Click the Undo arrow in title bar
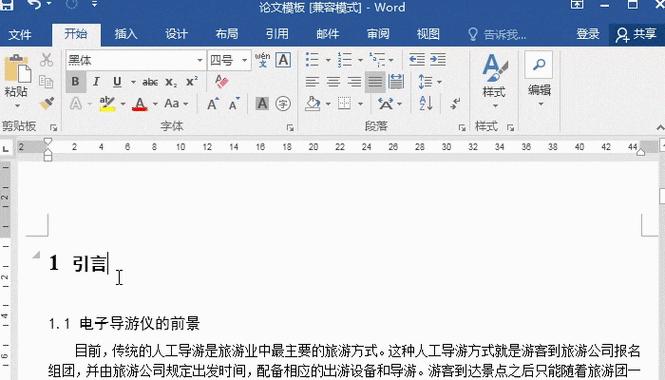Image resolution: width=665 pixels, height=380 pixels. tap(35, 5)
